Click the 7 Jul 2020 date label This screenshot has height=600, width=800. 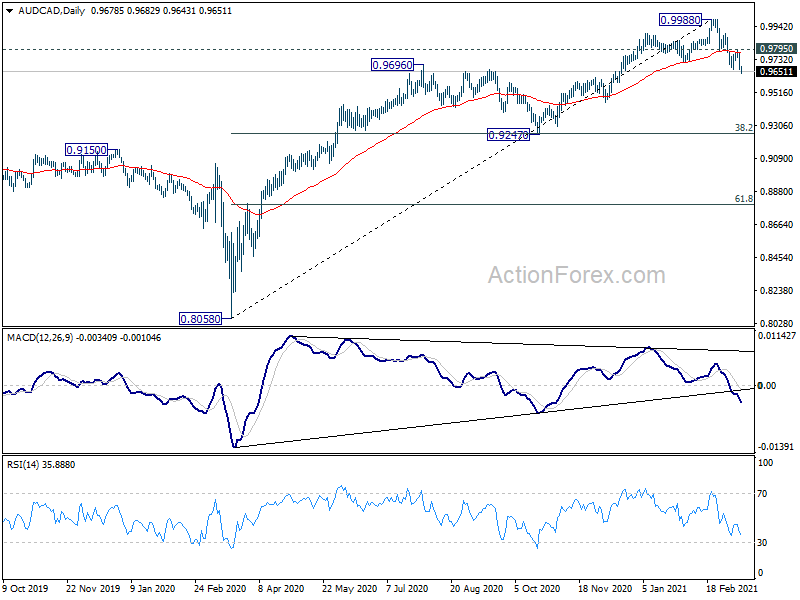click(x=407, y=588)
